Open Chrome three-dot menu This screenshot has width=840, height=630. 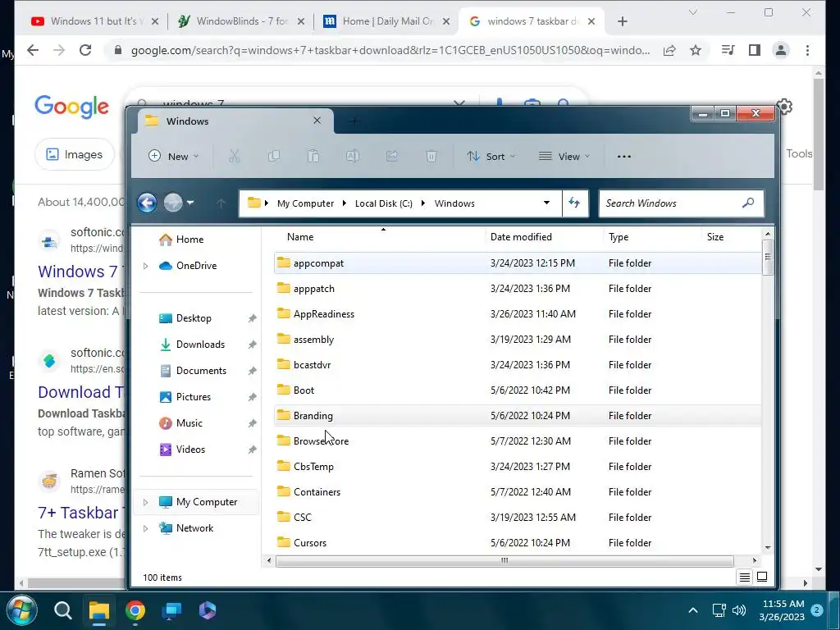(x=807, y=50)
